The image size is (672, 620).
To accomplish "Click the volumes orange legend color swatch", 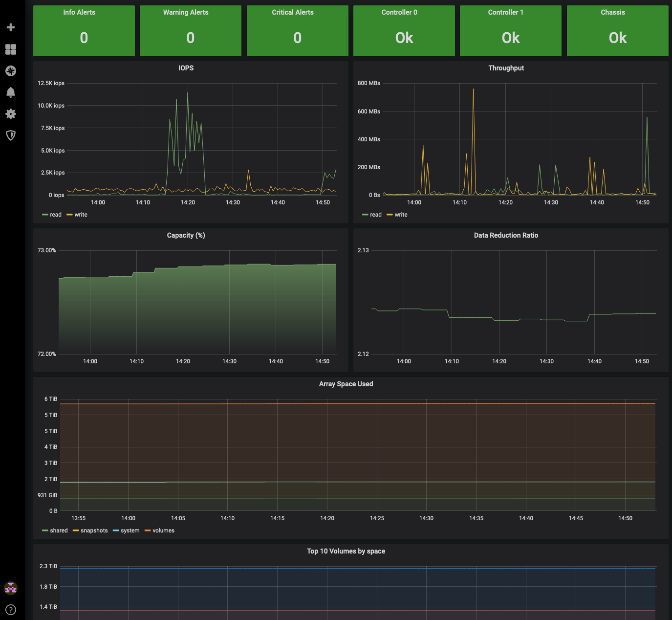I will (x=148, y=531).
